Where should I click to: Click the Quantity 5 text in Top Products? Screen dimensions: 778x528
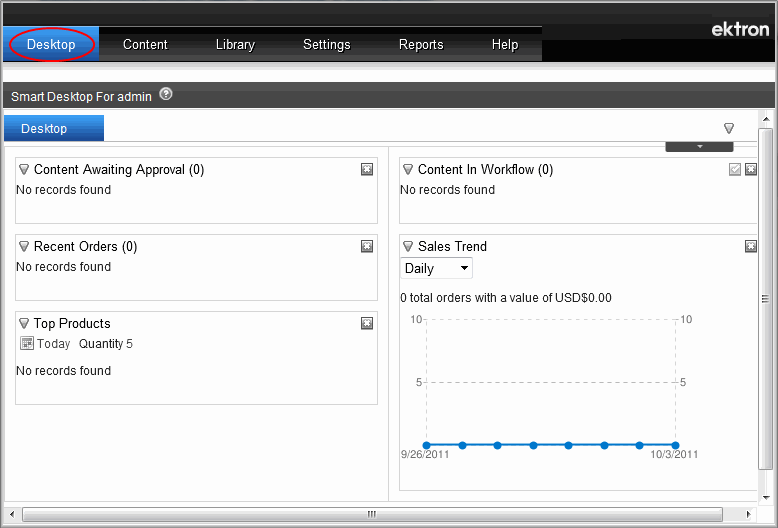coord(106,343)
